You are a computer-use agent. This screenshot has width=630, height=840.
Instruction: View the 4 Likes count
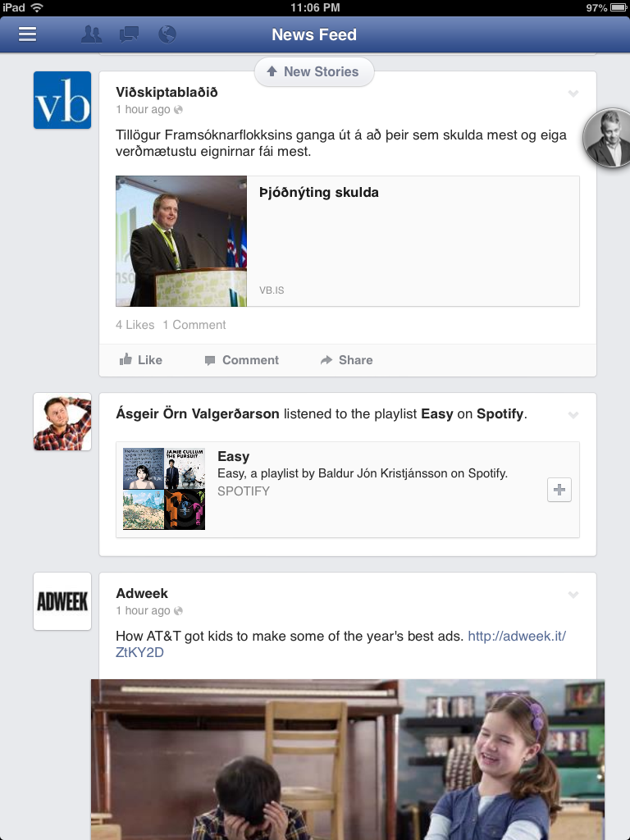pos(135,325)
